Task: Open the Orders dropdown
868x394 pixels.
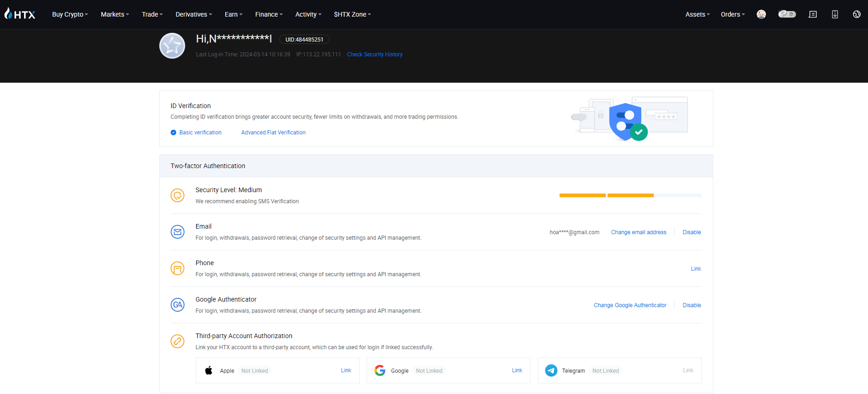Action: coord(733,14)
